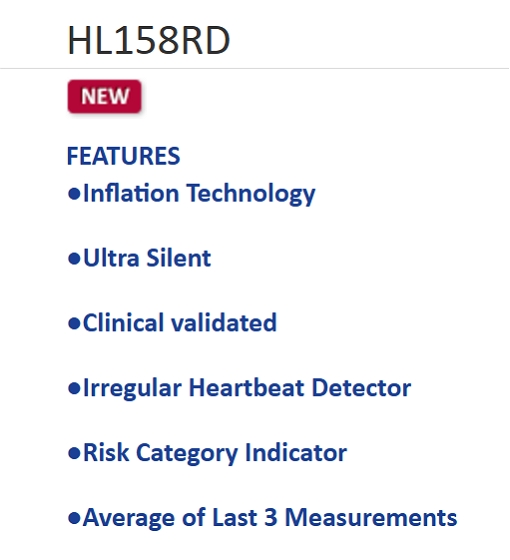This screenshot has height=560, width=510.
Task: Click the red NEW badge
Action: pyautogui.click(x=104, y=96)
